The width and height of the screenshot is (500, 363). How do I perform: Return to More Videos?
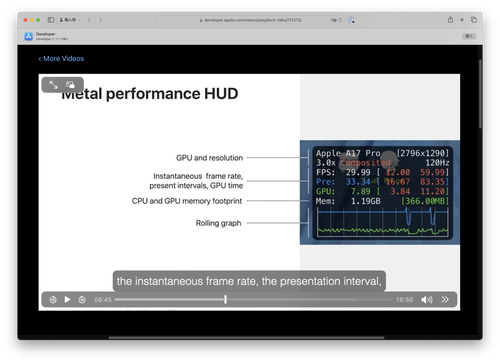(x=61, y=59)
